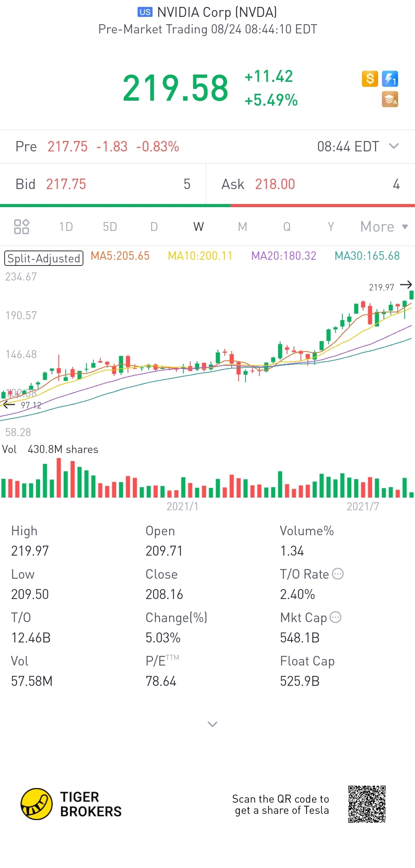Screen dimensions: 415x868
Task: Tap the MA20:180.32 indicator label
Action: click(x=284, y=256)
